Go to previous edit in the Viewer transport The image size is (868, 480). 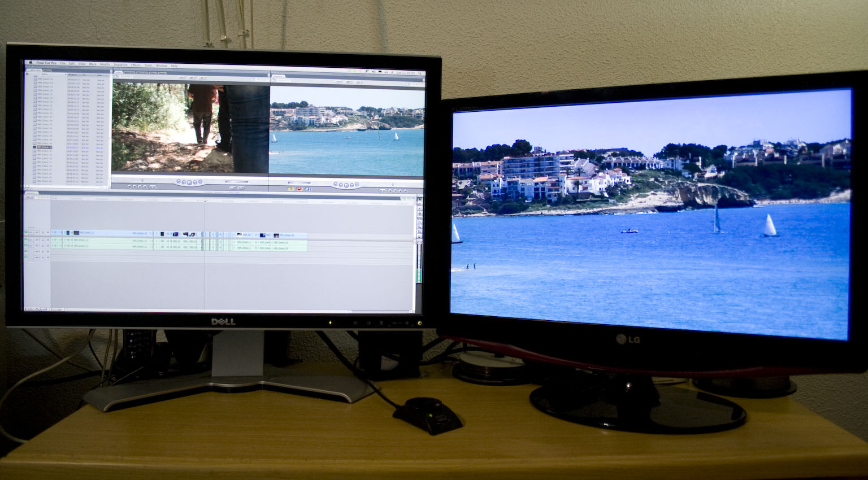pyautogui.click(x=179, y=182)
